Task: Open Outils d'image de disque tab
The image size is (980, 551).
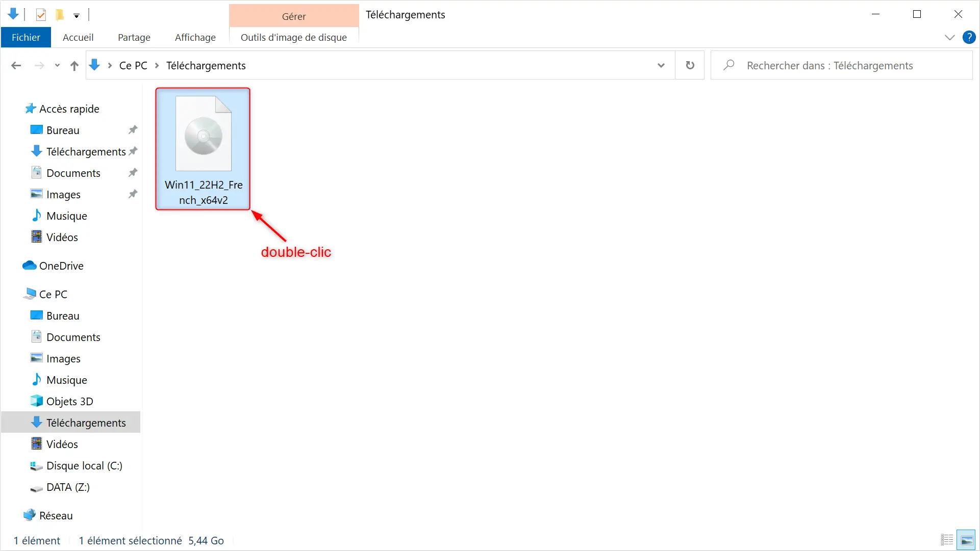Action: pos(294,37)
